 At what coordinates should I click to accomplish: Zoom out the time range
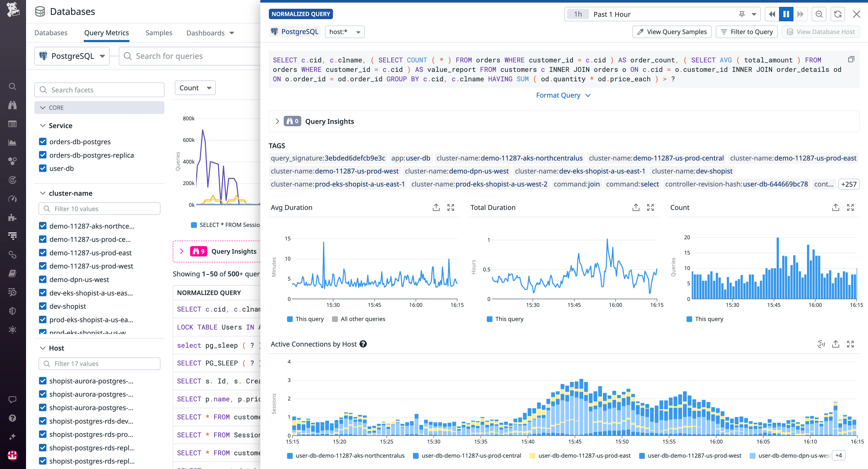click(819, 14)
